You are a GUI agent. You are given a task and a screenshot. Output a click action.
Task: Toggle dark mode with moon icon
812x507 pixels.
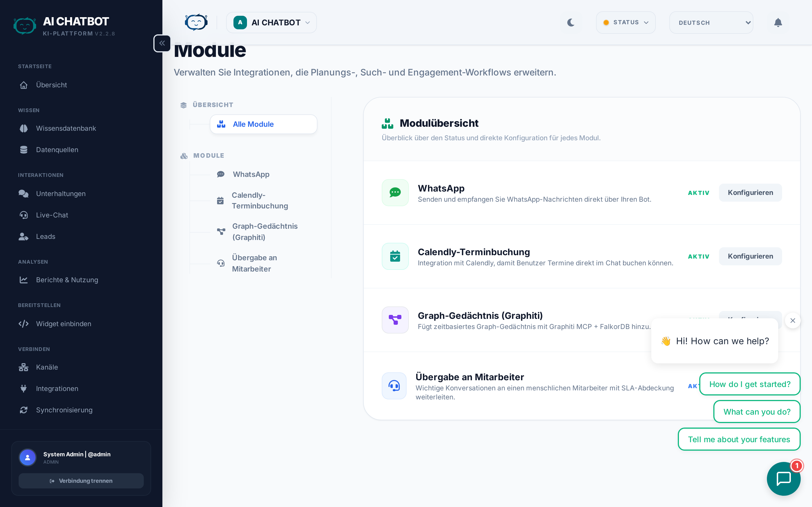[571, 23]
